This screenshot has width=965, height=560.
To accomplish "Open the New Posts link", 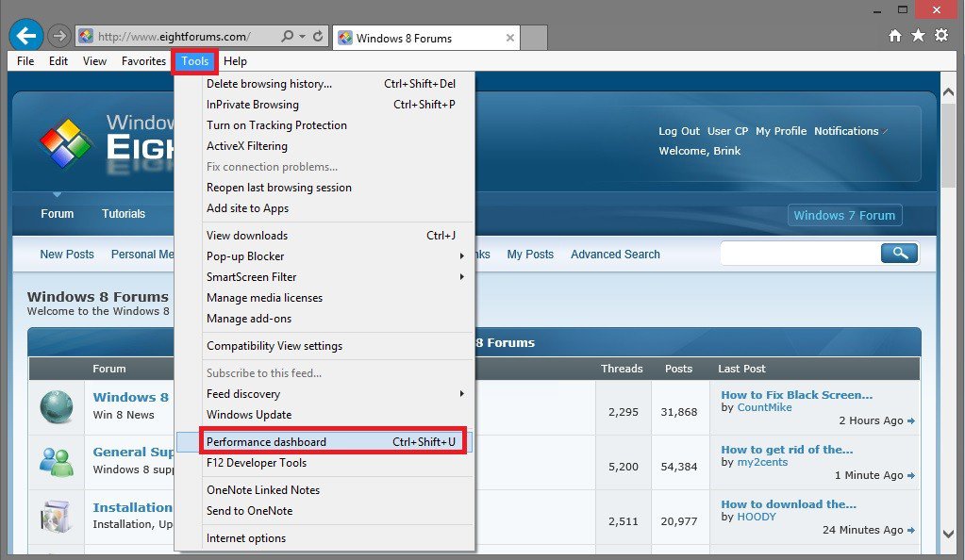I will click(67, 255).
